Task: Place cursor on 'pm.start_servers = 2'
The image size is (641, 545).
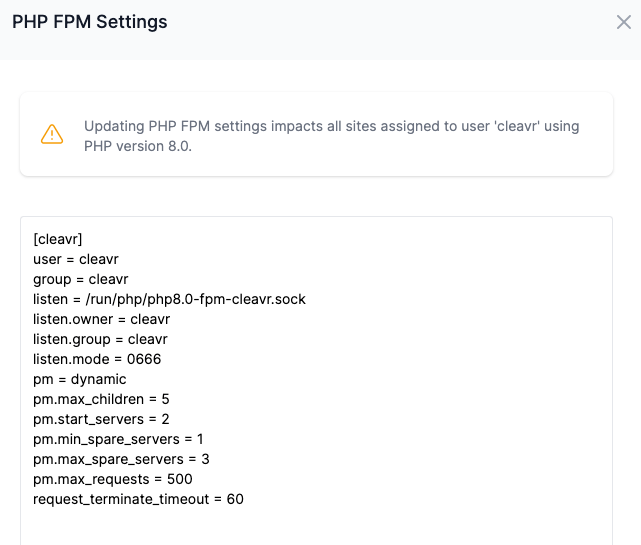Action: pyautogui.click(x=101, y=419)
